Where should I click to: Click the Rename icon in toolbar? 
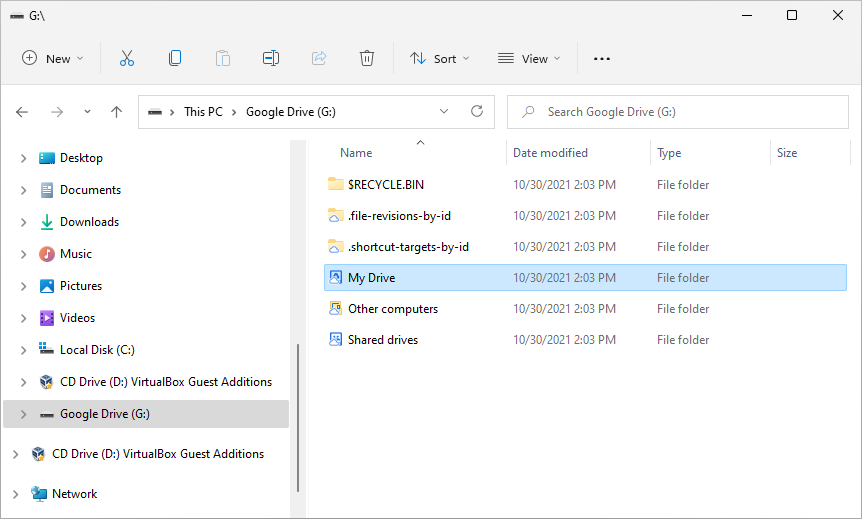(x=270, y=58)
